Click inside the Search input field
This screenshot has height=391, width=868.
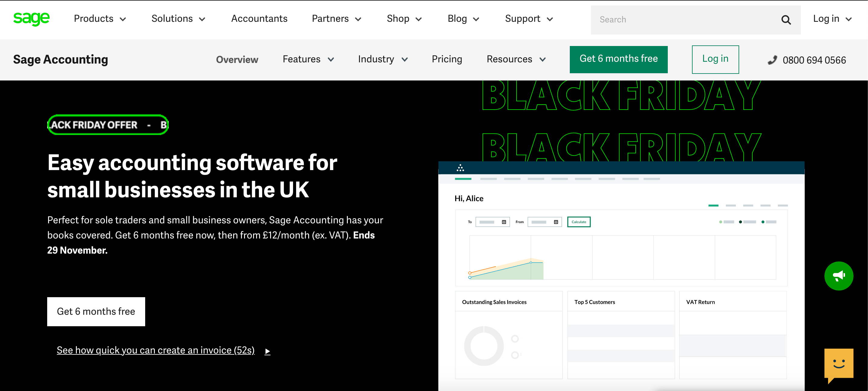pos(674,20)
